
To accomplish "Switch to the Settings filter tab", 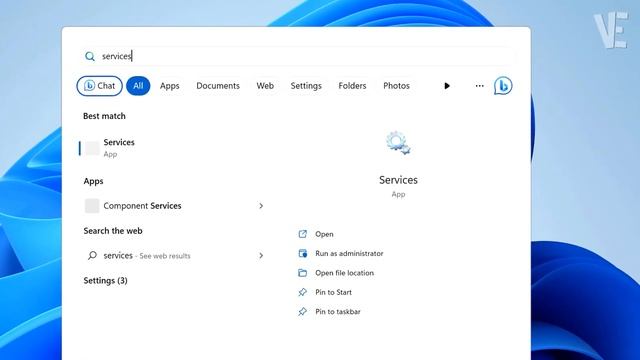I will coord(306,86).
